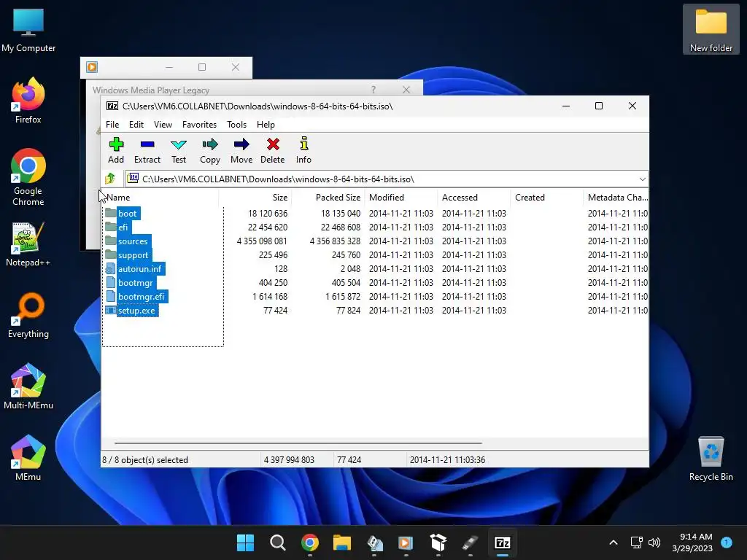The width and height of the screenshot is (747, 560).
Task: Sort by Accessed column header
Action: [474, 197]
